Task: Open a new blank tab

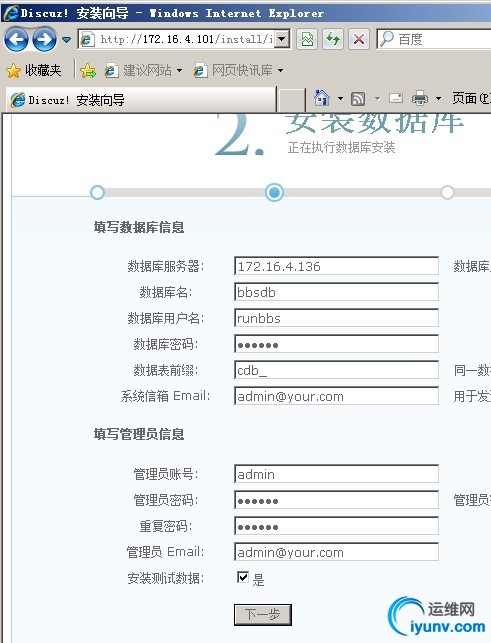Action: pyautogui.click(x=292, y=100)
